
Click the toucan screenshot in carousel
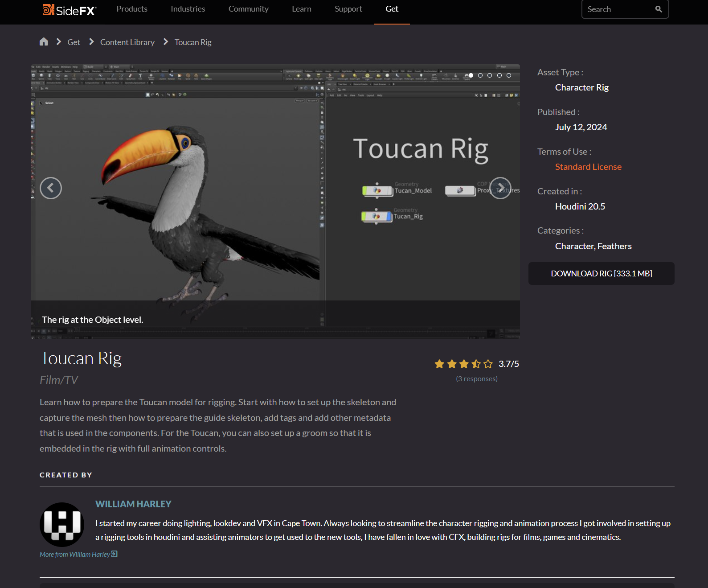point(275,201)
